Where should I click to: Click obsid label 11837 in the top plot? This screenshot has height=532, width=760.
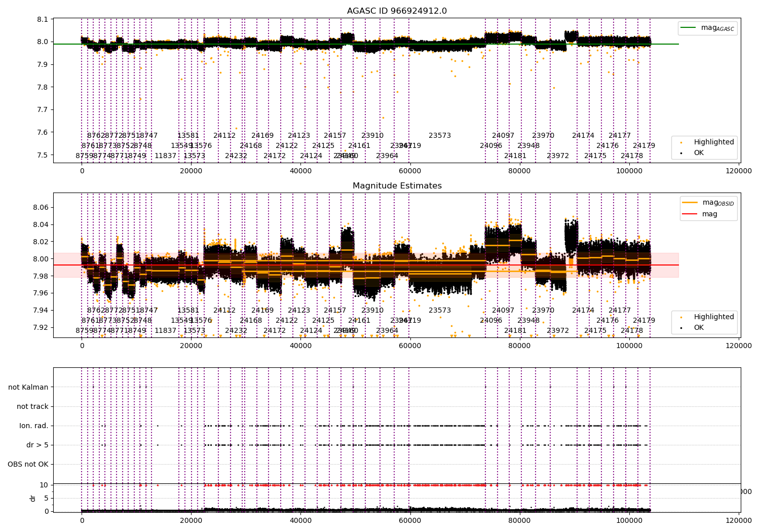pyautogui.click(x=166, y=156)
